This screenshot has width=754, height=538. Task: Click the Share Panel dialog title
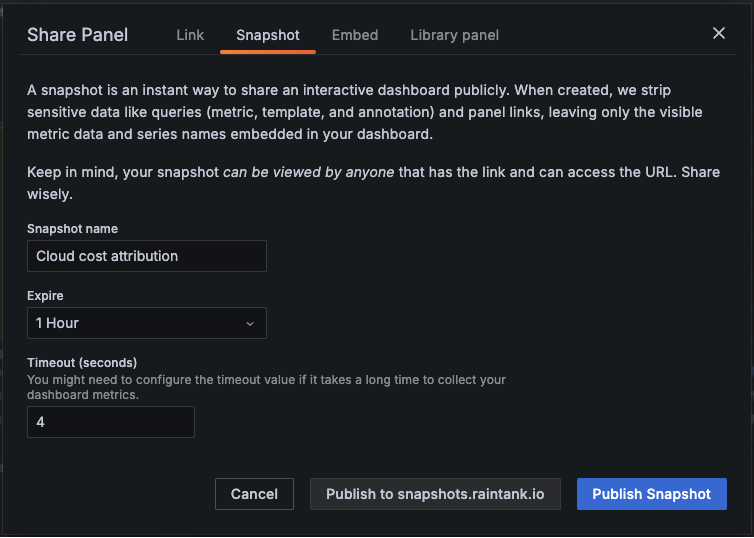pos(78,35)
